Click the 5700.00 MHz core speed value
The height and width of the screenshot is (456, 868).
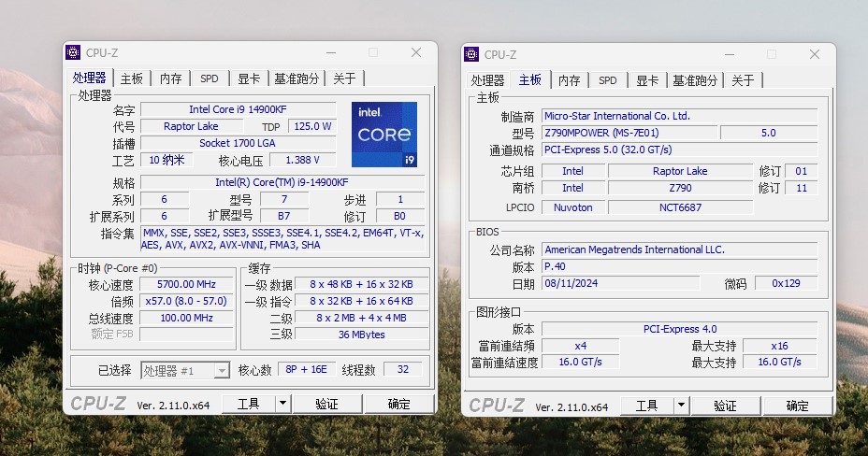(x=186, y=284)
